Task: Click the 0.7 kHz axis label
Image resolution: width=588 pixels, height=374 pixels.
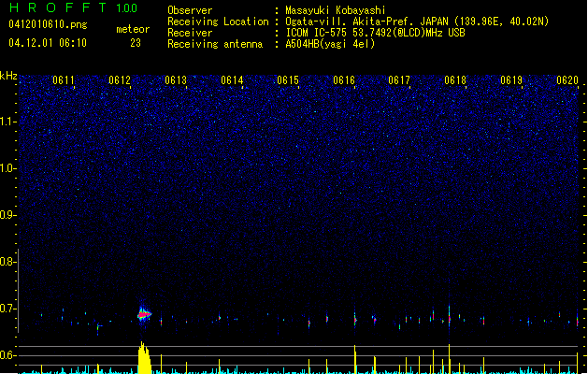Action: (7, 309)
